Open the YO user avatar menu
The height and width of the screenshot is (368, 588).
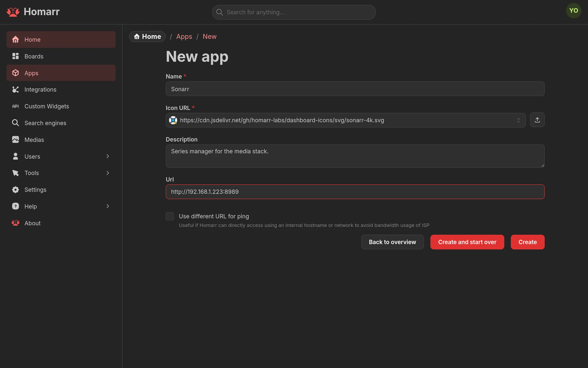pyautogui.click(x=574, y=11)
